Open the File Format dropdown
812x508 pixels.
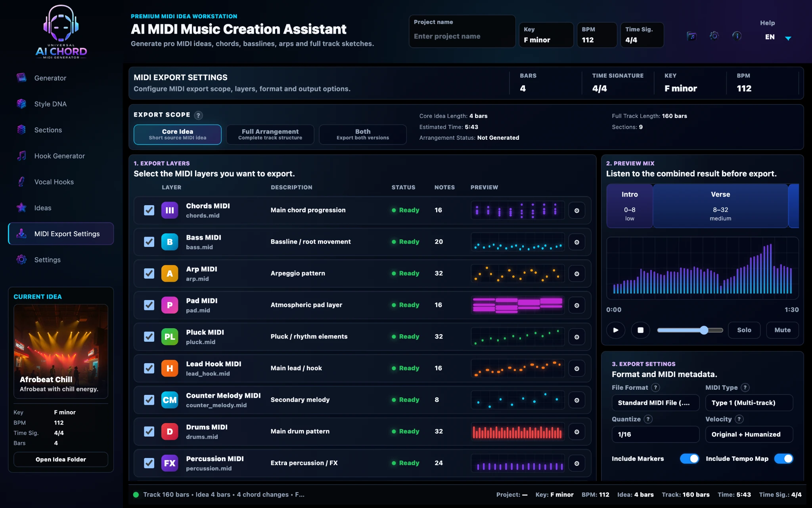click(x=655, y=403)
